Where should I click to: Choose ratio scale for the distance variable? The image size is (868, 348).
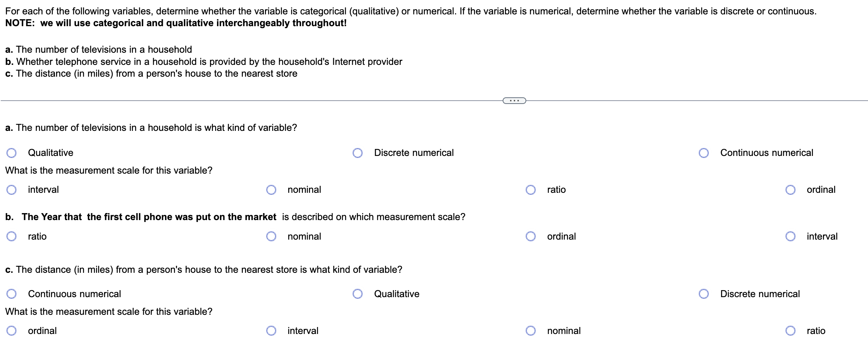790,331
